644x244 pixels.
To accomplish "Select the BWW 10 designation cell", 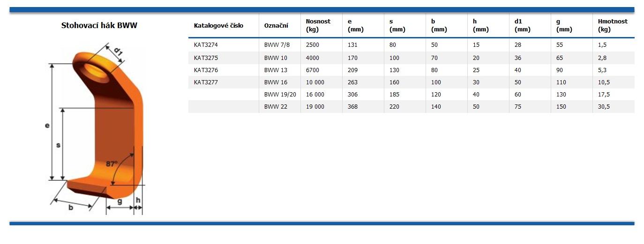I will (276, 58).
